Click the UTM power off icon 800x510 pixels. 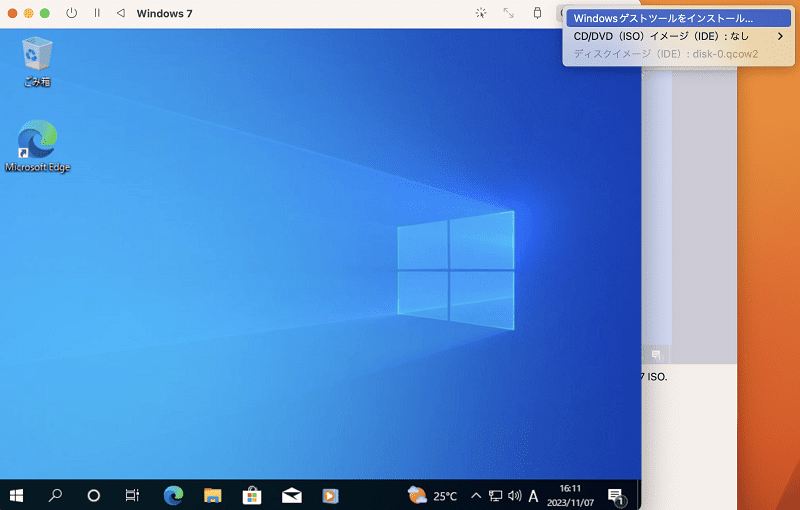click(x=71, y=13)
